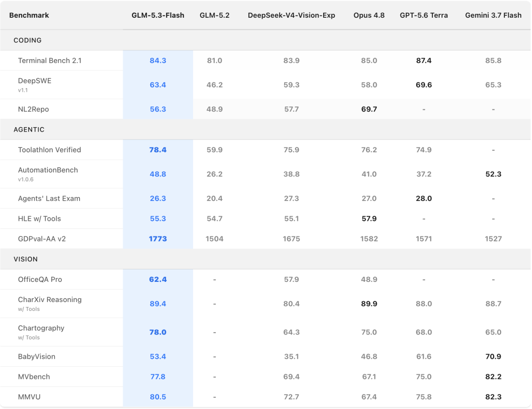Image resolution: width=532 pixels, height=409 pixels.
Task: Select the NL2Repo row label
Action: tap(33, 109)
